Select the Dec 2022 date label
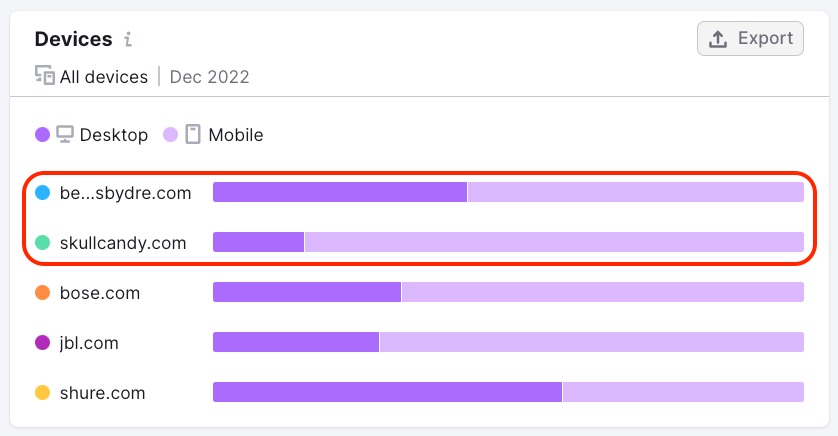 [210, 77]
